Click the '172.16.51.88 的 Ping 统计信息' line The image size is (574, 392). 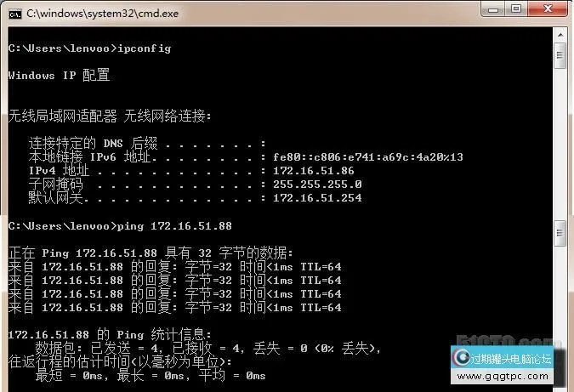click(110, 334)
